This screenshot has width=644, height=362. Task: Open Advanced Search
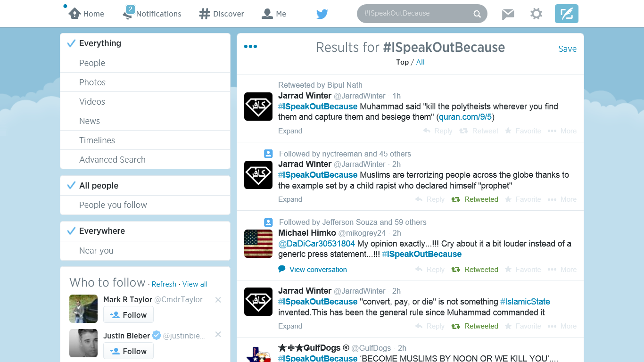tap(145, 159)
